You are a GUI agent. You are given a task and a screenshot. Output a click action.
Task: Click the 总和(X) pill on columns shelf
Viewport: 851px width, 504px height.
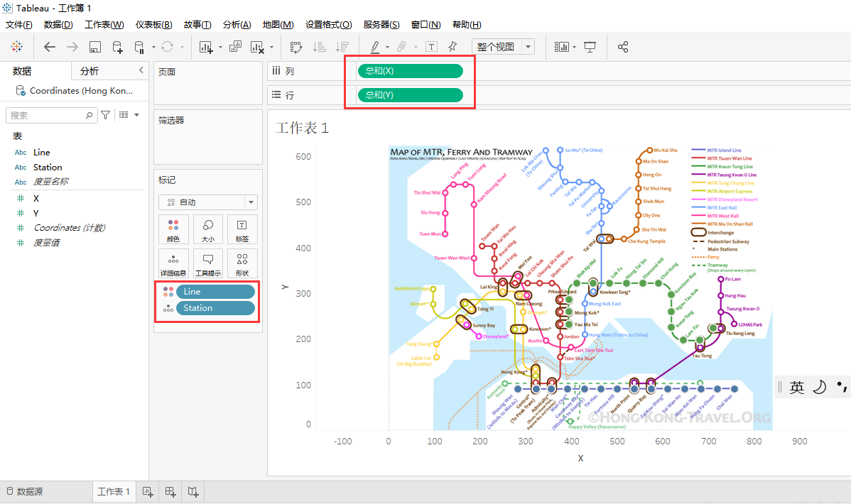coord(411,70)
